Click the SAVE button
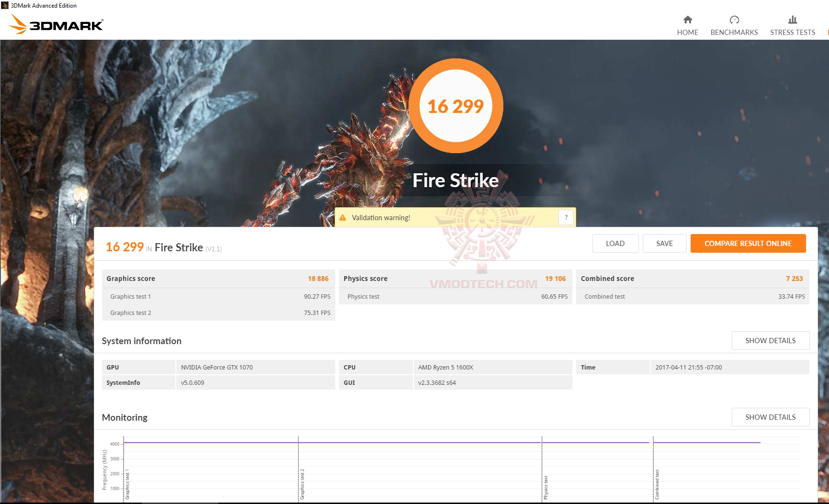This screenshot has height=504, width=829. (664, 243)
